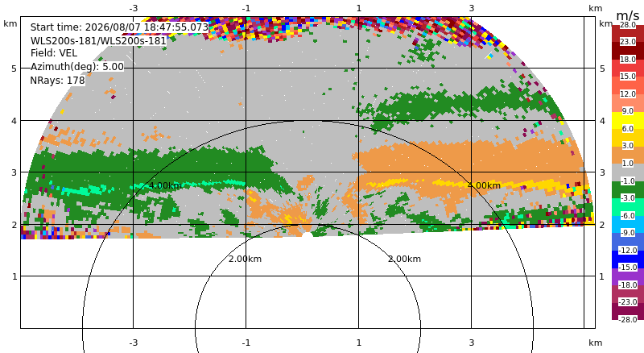Click the Start time text label
This screenshot has height=353, width=644.
click(119, 27)
